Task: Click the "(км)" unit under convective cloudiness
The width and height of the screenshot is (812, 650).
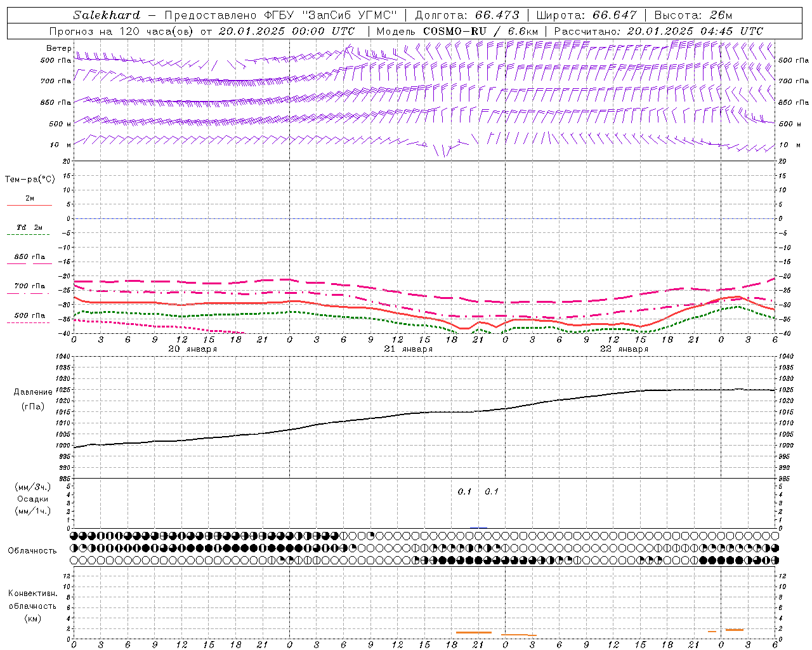Action: 32,618
